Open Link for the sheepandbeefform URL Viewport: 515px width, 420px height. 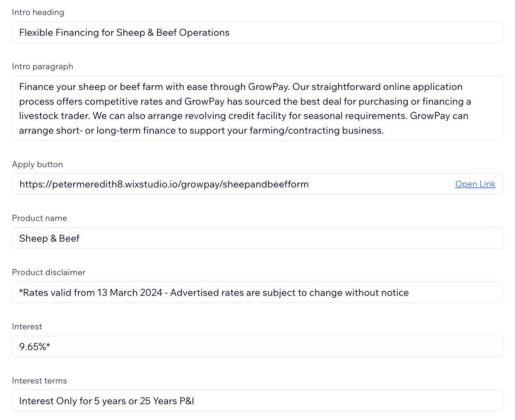point(475,184)
